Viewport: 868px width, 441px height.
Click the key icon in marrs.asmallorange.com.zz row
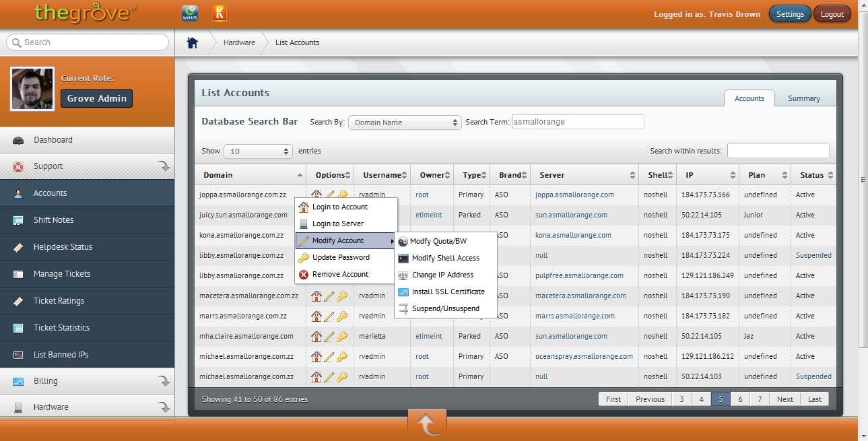[342, 316]
